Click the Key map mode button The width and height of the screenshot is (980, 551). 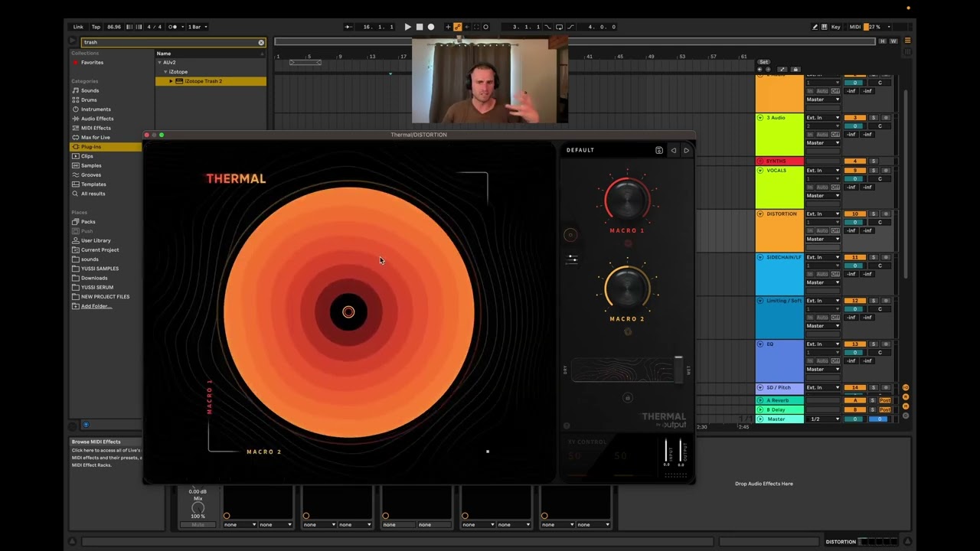(835, 27)
